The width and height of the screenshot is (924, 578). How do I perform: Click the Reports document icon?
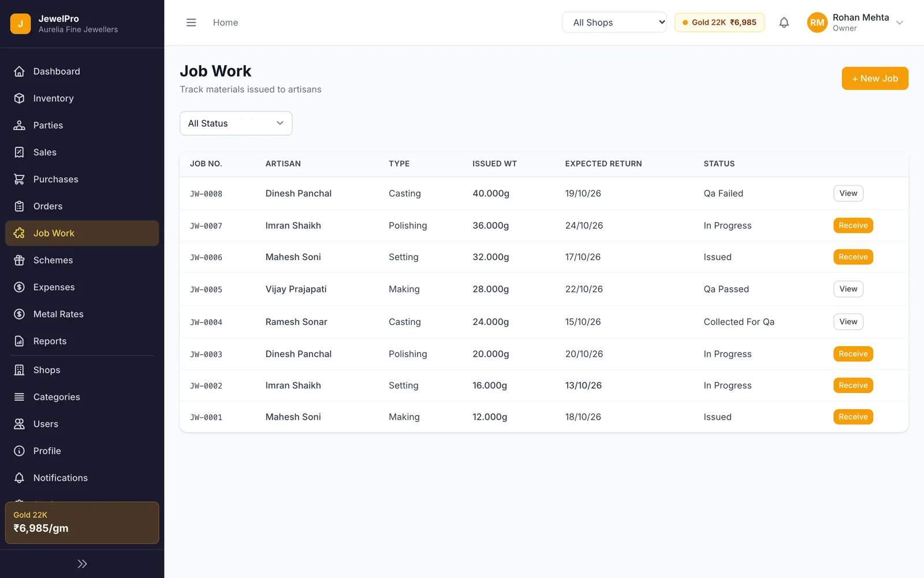click(x=19, y=341)
